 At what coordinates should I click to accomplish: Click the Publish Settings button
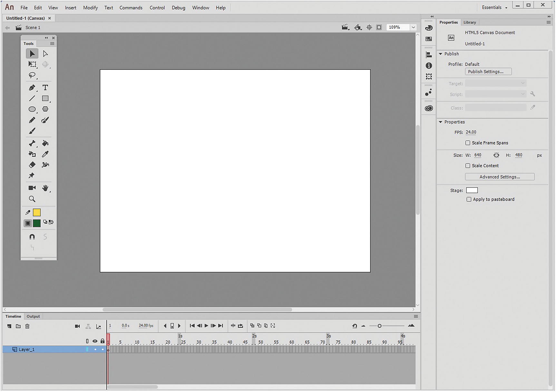tap(488, 72)
